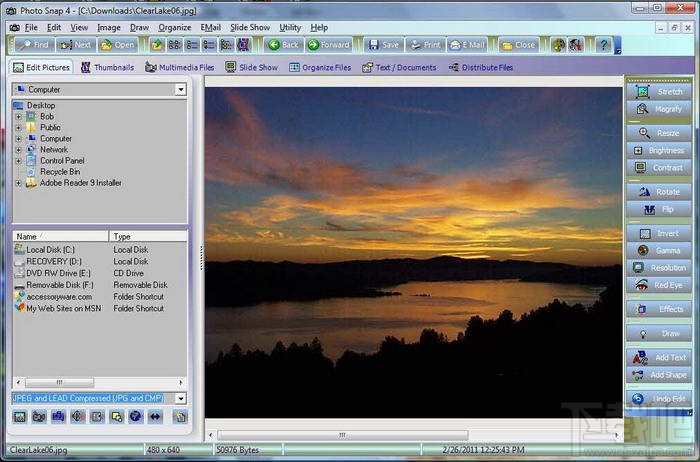The width and height of the screenshot is (700, 462).
Task: Expand the Network tree node
Action: 18,150
